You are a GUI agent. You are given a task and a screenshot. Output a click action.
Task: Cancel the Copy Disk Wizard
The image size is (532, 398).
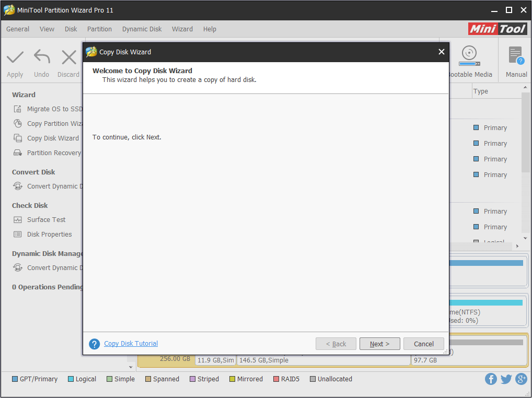[423, 344]
